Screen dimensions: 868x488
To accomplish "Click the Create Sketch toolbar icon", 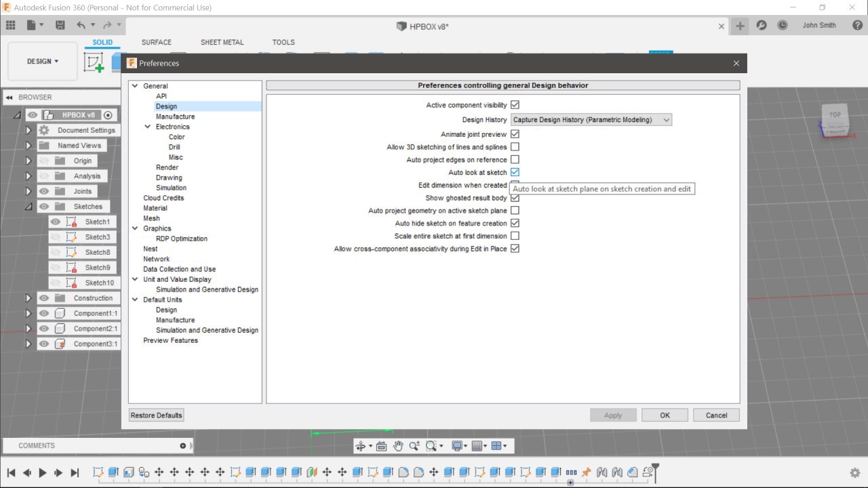I will pyautogui.click(x=94, y=62).
